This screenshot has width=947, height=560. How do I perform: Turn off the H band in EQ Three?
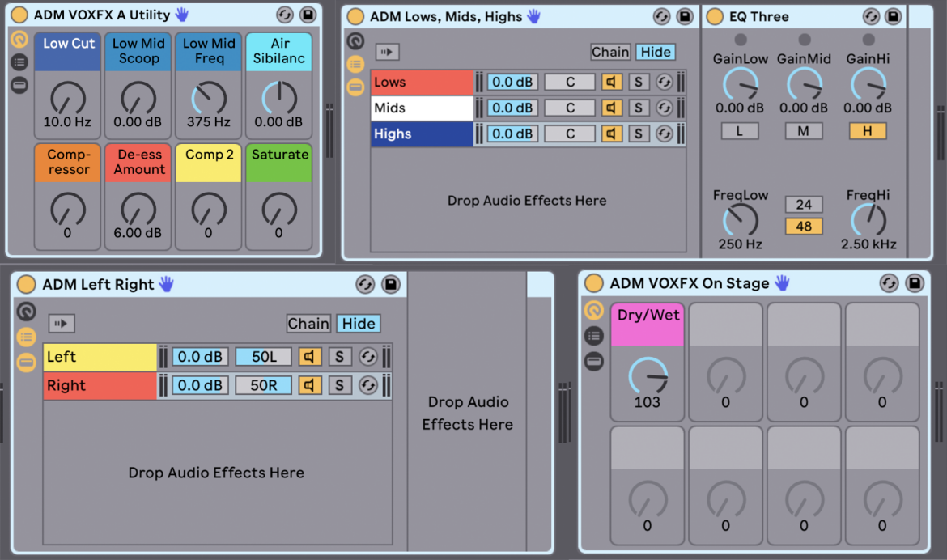(x=868, y=131)
